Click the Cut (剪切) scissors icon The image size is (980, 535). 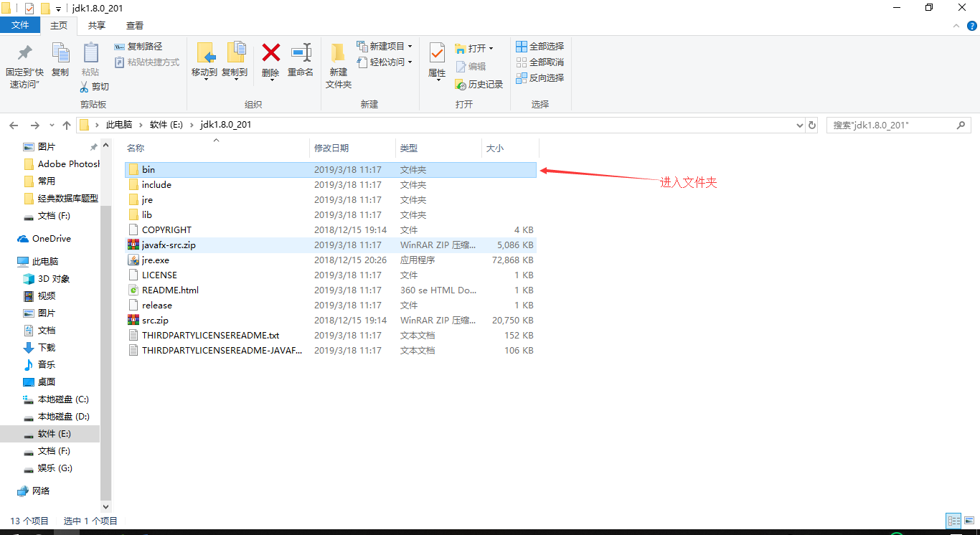point(84,87)
